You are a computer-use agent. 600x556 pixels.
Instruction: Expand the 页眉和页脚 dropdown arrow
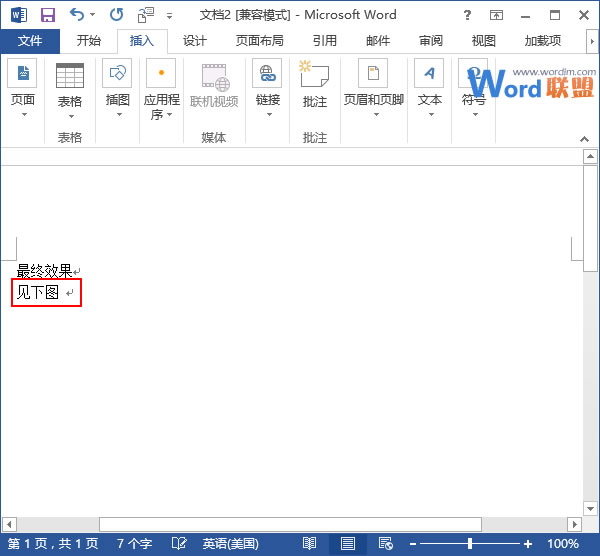click(376, 114)
